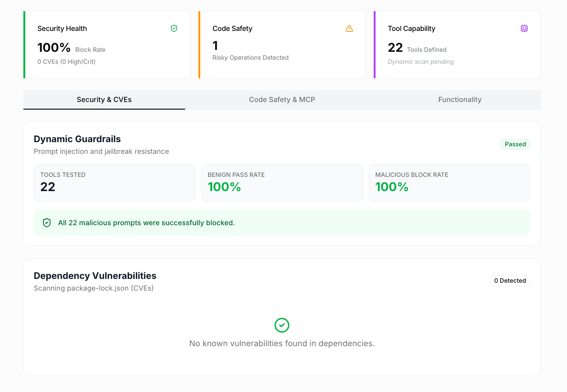The height and width of the screenshot is (392, 567).
Task: Click the purple chip icon in Tool Capability card
Action: [x=524, y=28]
